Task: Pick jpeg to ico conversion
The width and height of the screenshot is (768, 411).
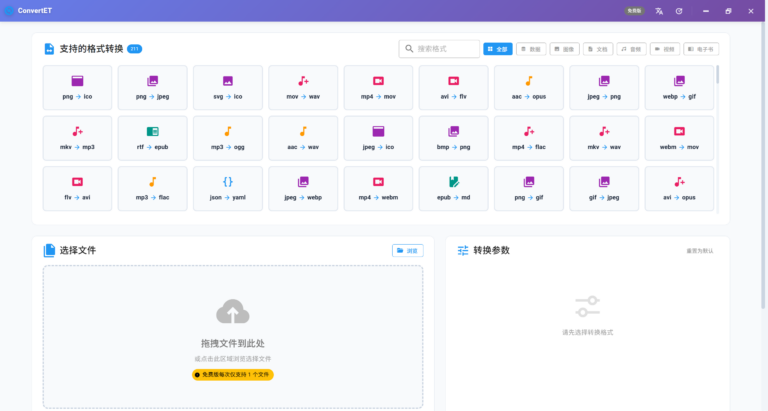Action: [378, 138]
